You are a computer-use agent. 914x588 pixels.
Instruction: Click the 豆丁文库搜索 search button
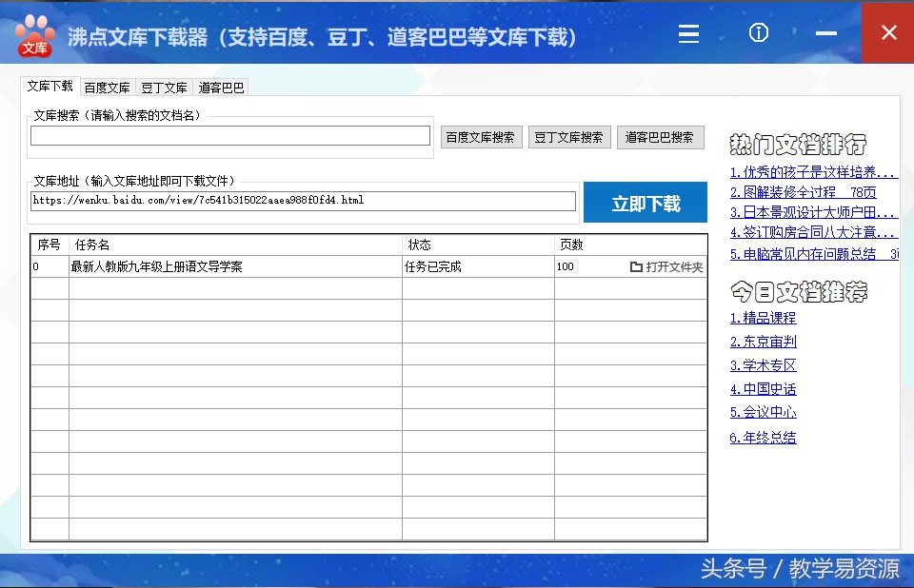[x=569, y=136]
